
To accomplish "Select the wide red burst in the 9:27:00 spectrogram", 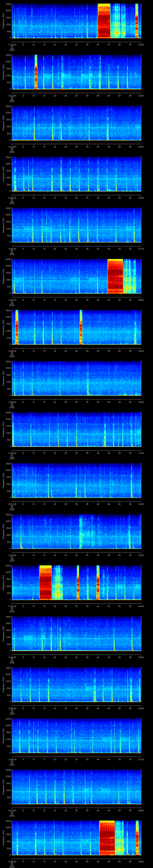I will pyautogui.click(x=115, y=276).
